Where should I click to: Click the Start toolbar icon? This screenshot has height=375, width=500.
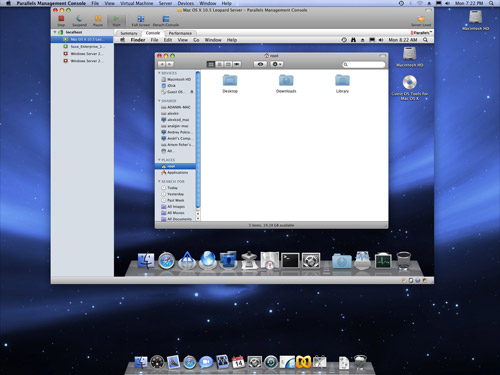pos(116,21)
